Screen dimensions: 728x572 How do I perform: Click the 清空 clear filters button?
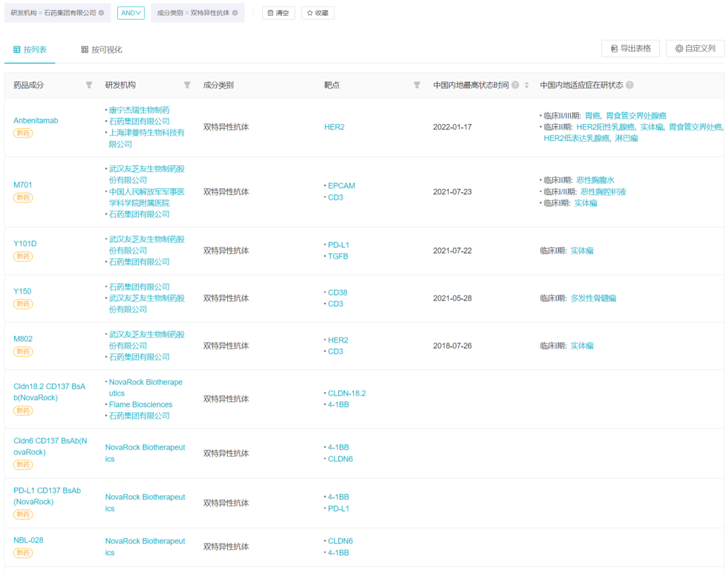tap(278, 13)
